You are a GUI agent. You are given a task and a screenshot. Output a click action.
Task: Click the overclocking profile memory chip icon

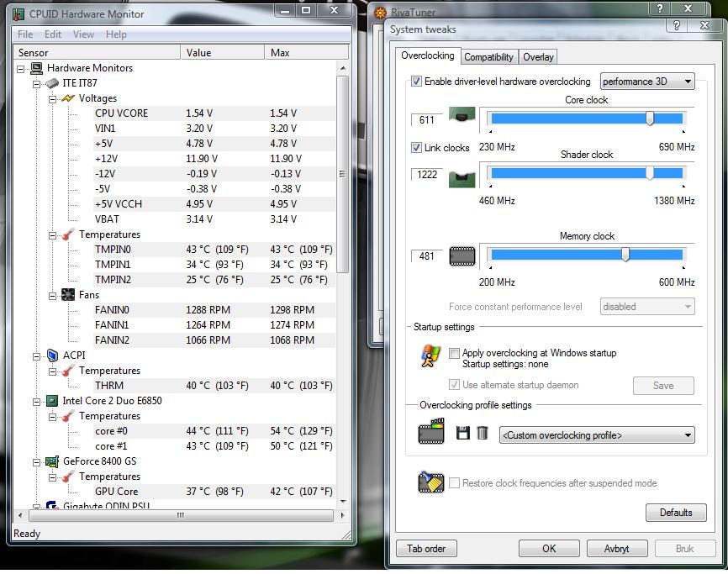point(431,431)
